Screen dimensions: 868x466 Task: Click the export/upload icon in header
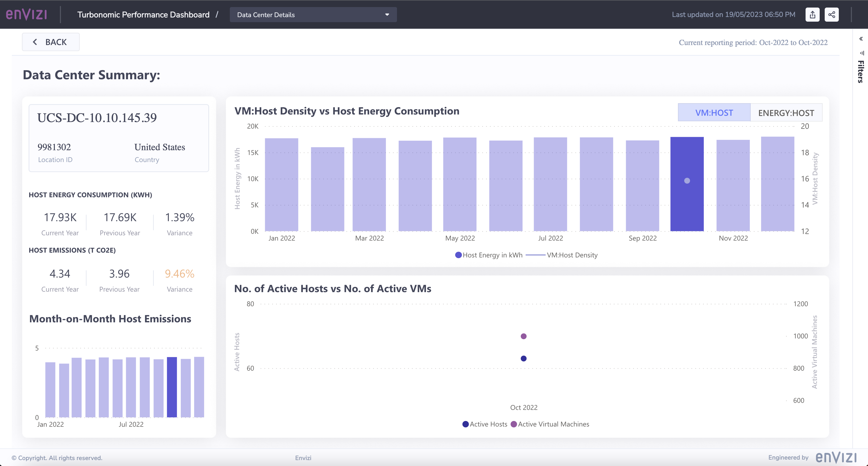tap(812, 15)
